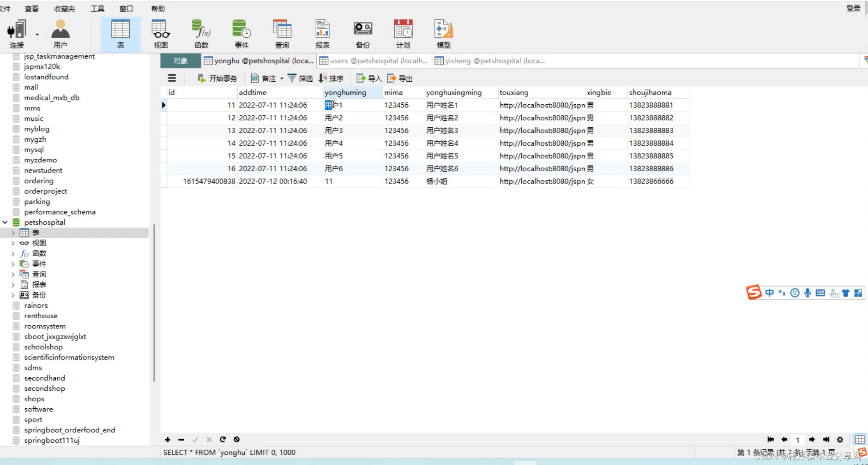Viewport: 868px width, 465px height.
Task: Go to the first page of records
Action: [771, 440]
